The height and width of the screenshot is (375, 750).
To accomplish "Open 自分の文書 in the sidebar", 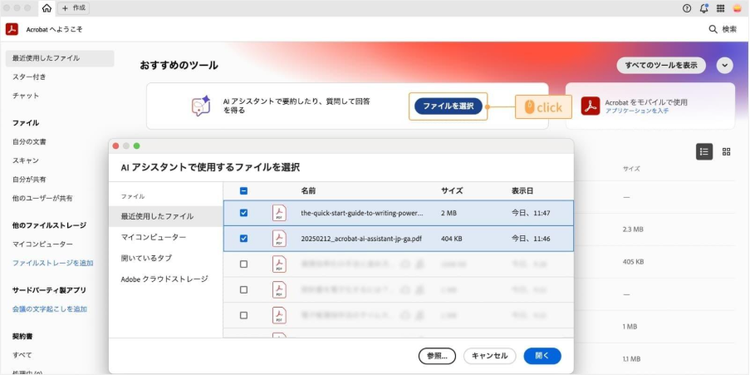I will [29, 142].
